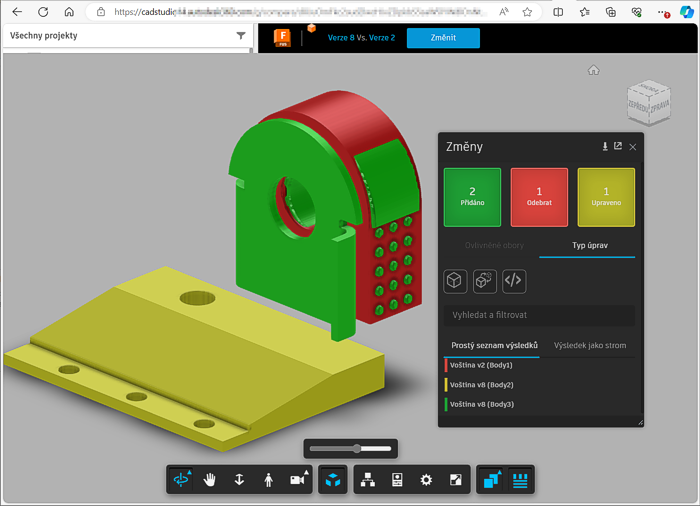Open viewer Settings gear icon

click(x=426, y=480)
